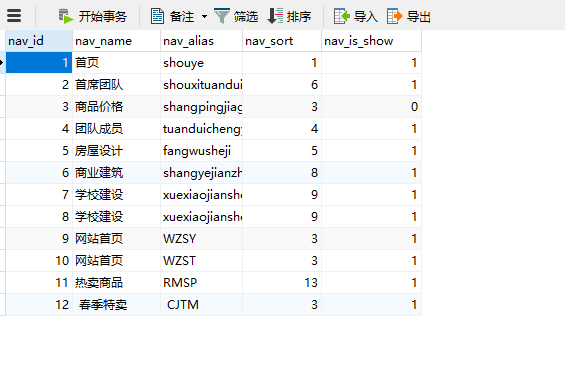Click the nav_sort value 13 cell
The image size is (565, 388).
(x=282, y=282)
